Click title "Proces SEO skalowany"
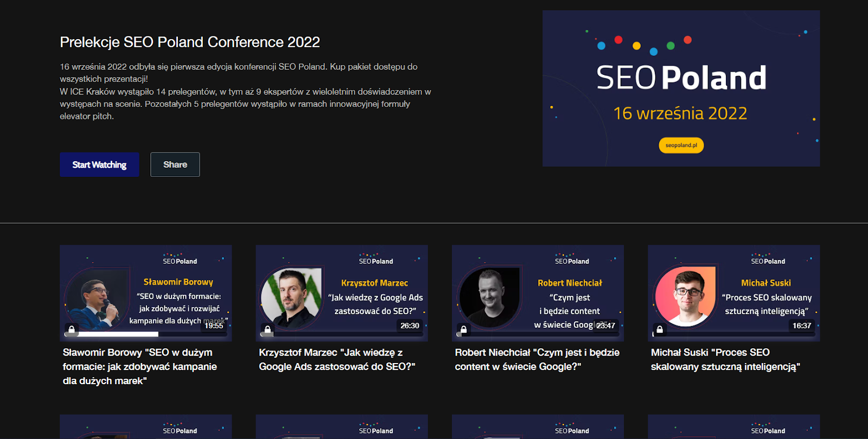 pyautogui.click(x=725, y=360)
